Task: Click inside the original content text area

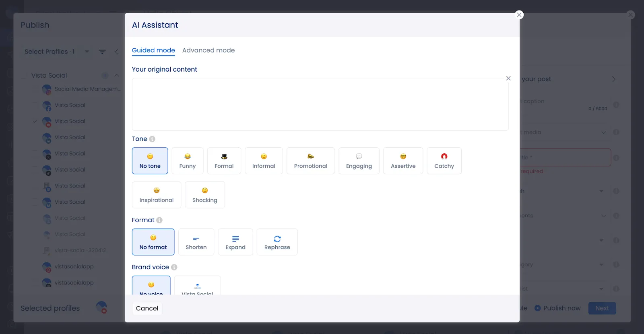Action: 320,105
